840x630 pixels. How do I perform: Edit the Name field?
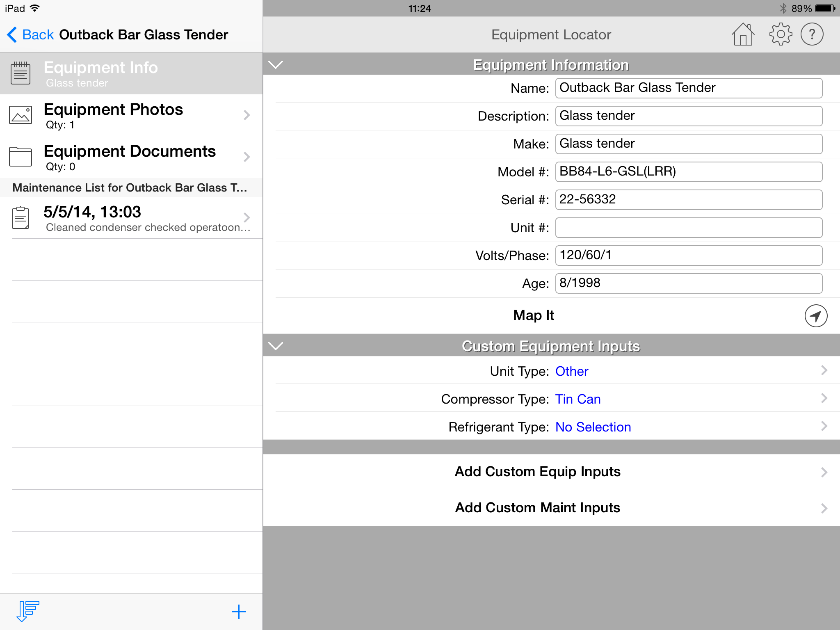click(689, 88)
